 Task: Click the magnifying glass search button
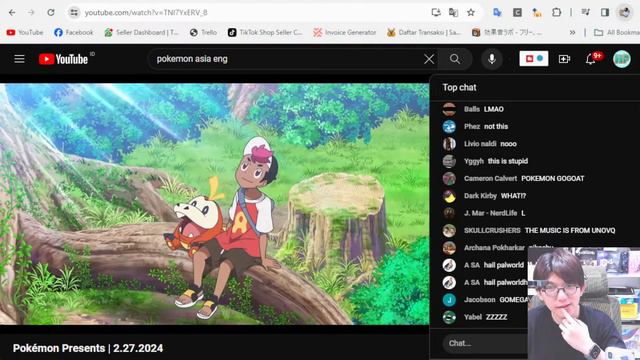pos(455,59)
